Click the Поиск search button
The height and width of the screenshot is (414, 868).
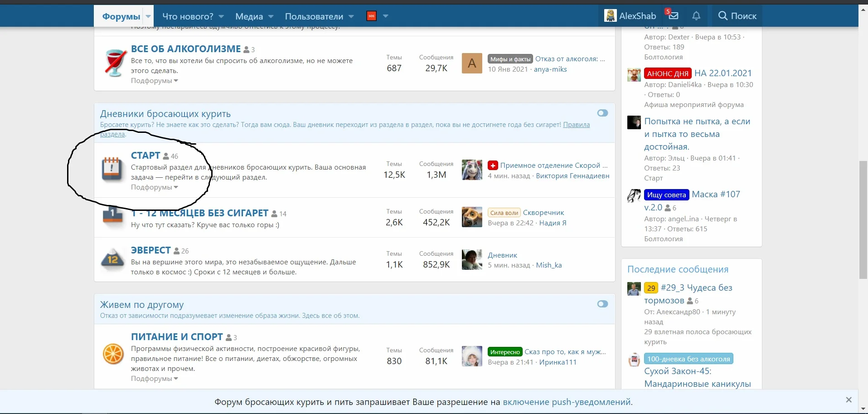[737, 16]
